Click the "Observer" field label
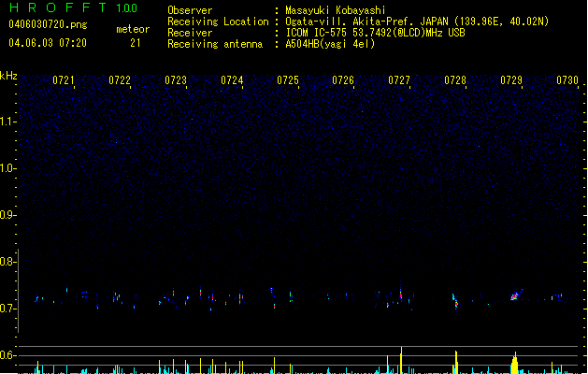This screenshot has height=374, width=588. 190,10
